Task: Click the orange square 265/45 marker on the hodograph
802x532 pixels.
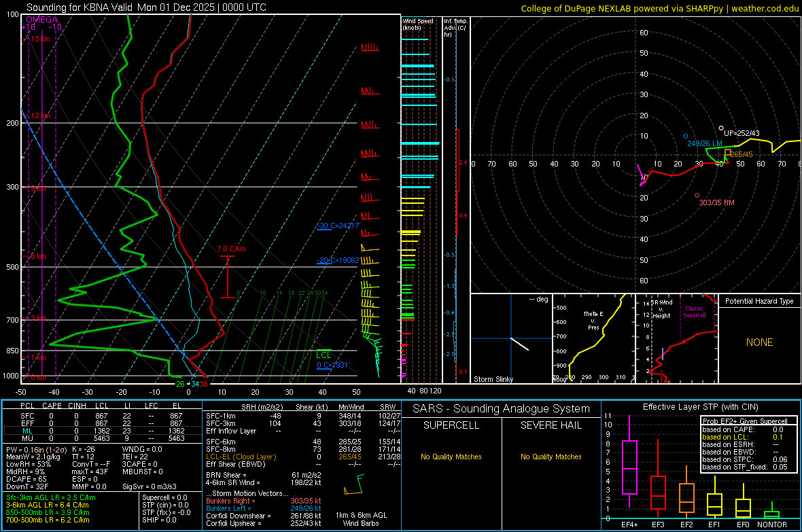Action: click(728, 152)
